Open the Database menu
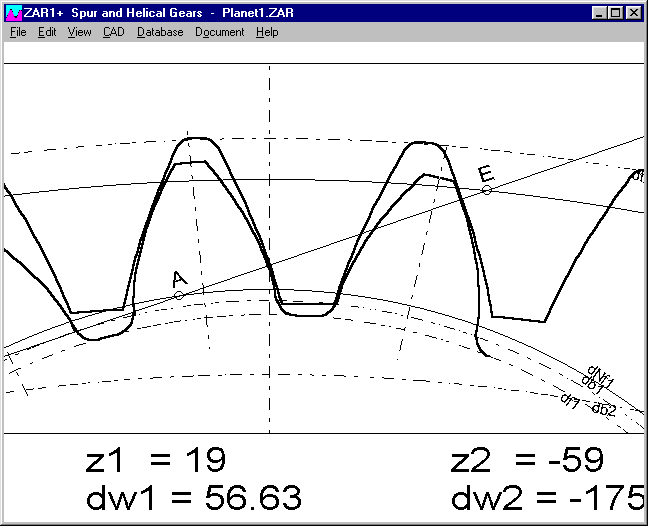Viewport: 648px width, 526px height. pyautogui.click(x=160, y=32)
